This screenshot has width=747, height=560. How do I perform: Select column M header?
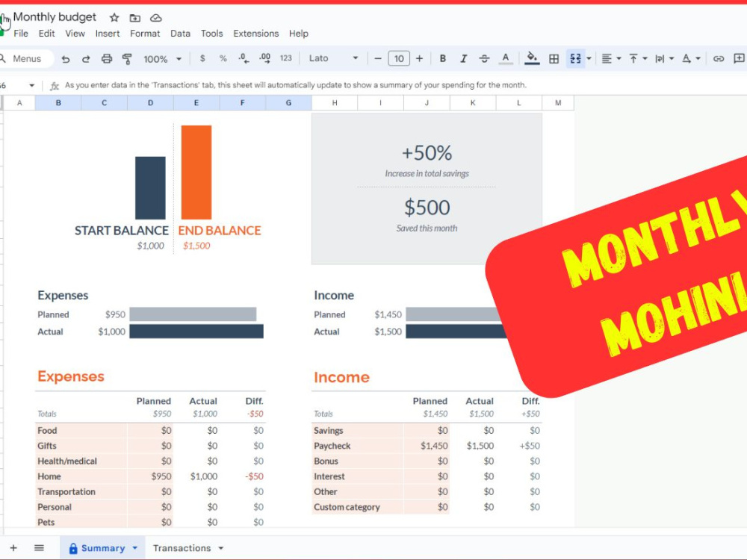(558, 103)
